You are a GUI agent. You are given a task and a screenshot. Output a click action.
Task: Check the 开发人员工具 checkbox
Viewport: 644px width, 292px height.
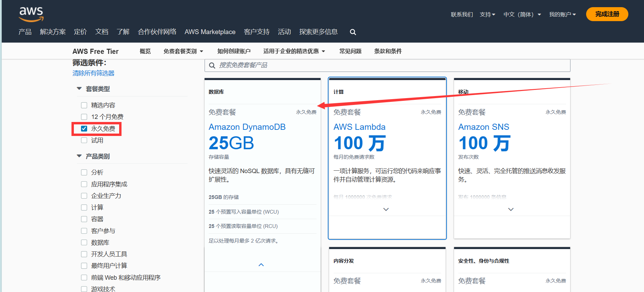(84, 254)
